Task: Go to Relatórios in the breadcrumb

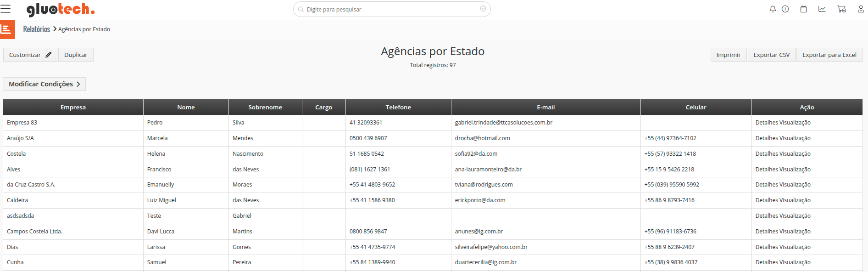Action: [37, 29]
